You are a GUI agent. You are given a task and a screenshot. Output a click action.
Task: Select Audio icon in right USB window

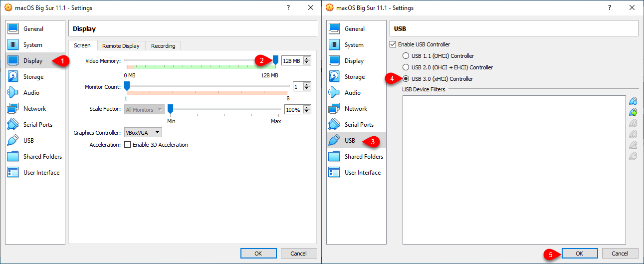[x=334, y=93]
